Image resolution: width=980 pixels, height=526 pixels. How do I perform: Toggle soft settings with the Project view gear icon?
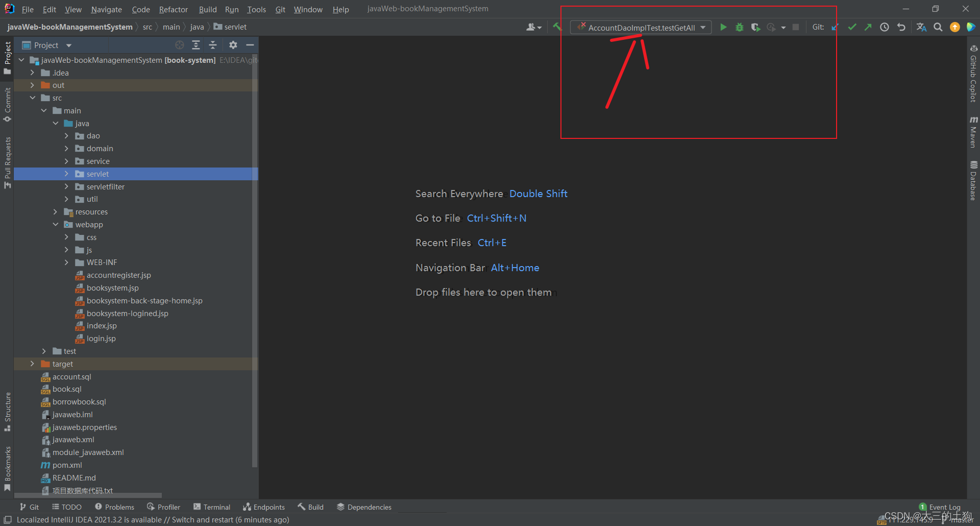click(233, 45)
